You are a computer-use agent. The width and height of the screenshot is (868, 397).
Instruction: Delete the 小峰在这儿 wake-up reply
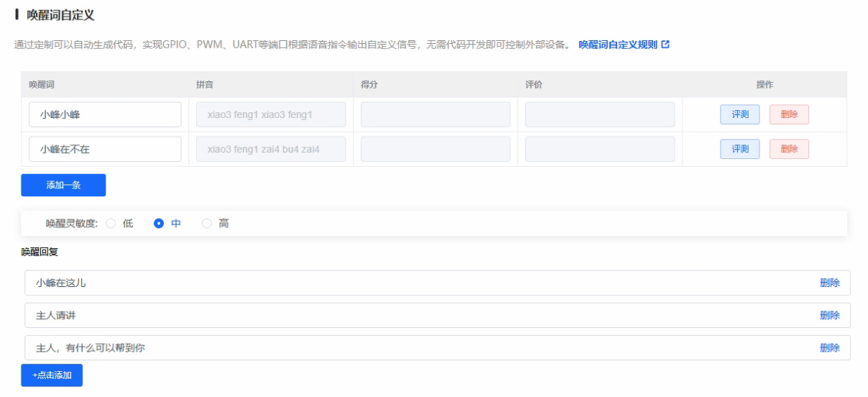(x=829, y=283)
